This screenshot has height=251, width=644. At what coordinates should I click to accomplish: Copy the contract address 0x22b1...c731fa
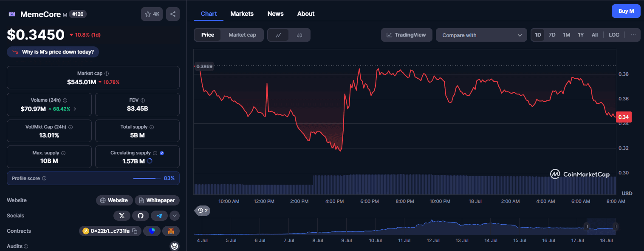point(135,231)
